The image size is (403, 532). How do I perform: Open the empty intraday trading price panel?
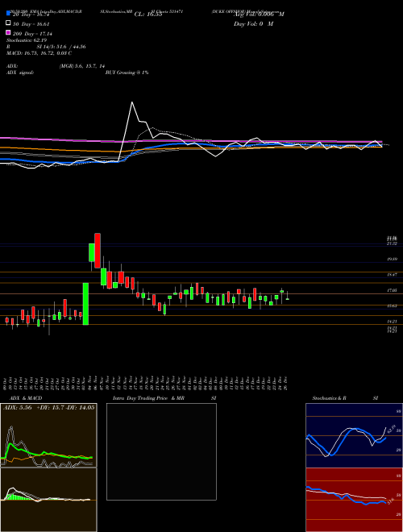tap(161, 451)
